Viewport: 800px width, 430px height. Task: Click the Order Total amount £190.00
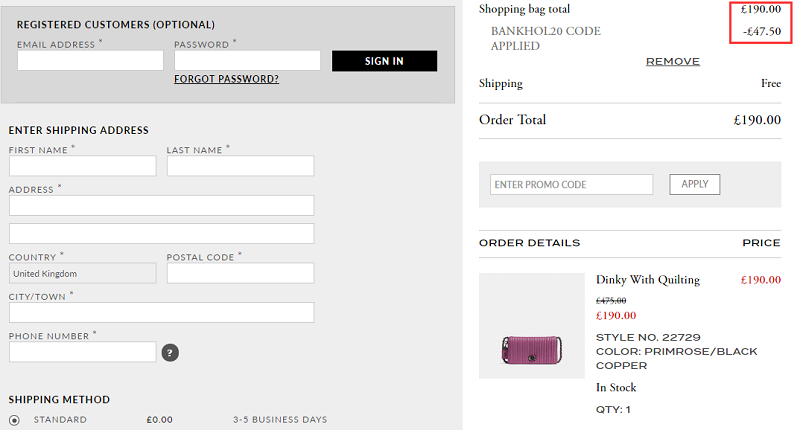point(757,120)
